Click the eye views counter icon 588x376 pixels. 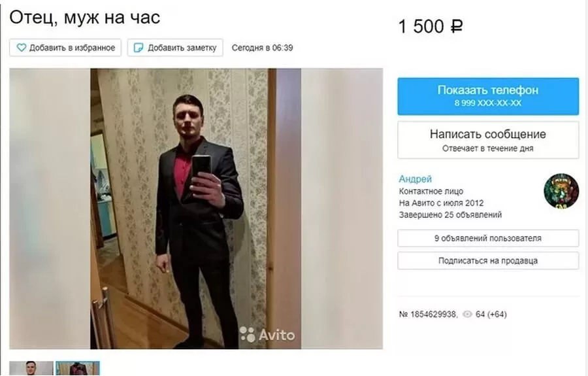tap(467, 314)
